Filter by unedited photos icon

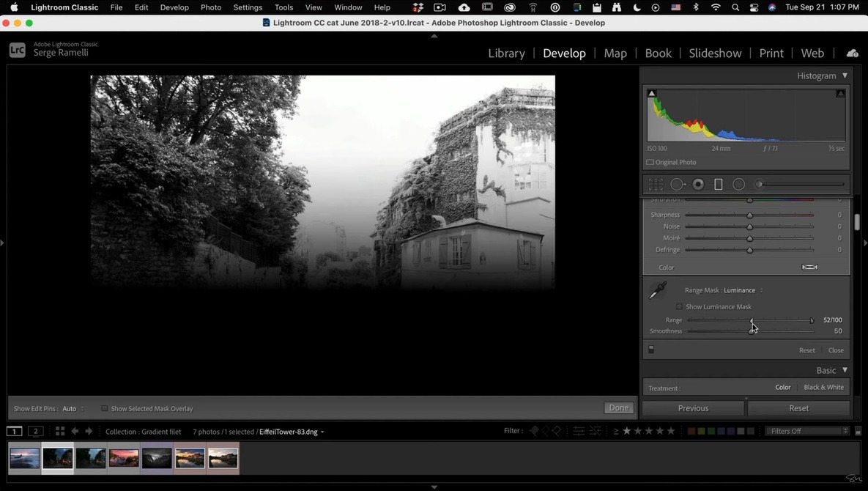[x=595, y=431]
